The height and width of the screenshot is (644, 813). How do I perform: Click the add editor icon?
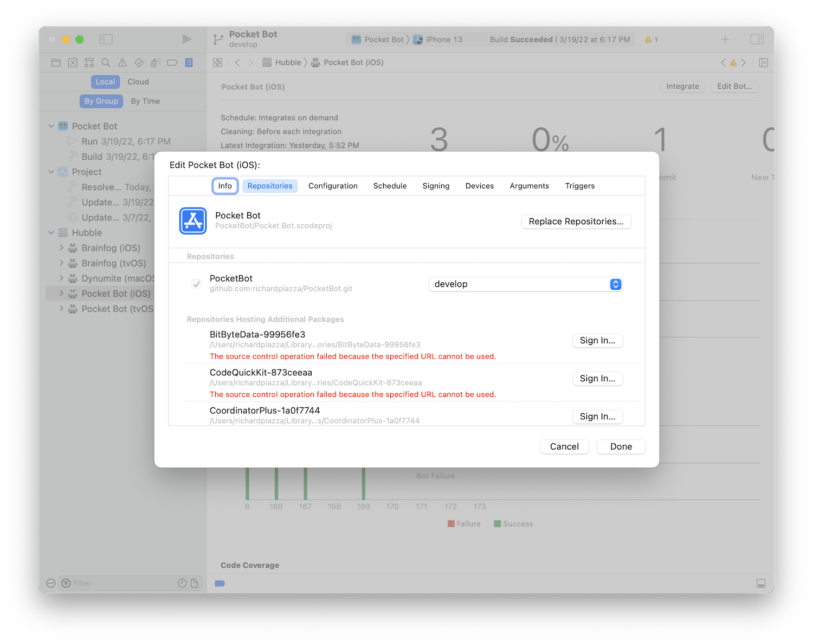pyautogui.click(x=764, y=63)
